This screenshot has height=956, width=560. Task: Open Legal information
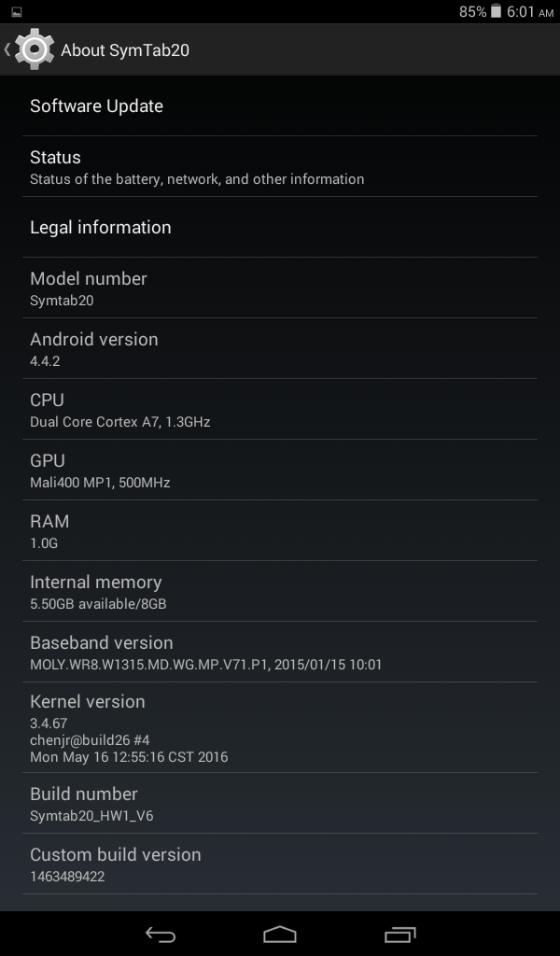(280, 227)
